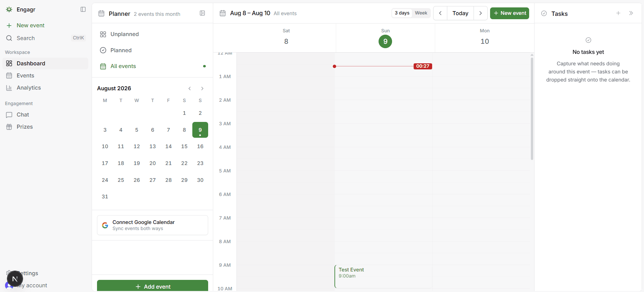The height and width of the screenshot is (292, 644).
Task: Select August 20 in mini calendar
Action: pos(153,163)
